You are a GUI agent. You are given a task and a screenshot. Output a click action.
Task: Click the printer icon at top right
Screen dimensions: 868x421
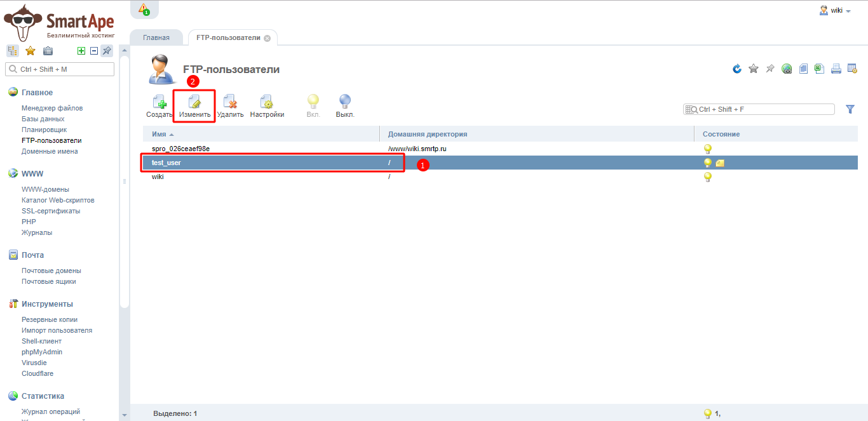pyautogui.click(x=836, y=69)
